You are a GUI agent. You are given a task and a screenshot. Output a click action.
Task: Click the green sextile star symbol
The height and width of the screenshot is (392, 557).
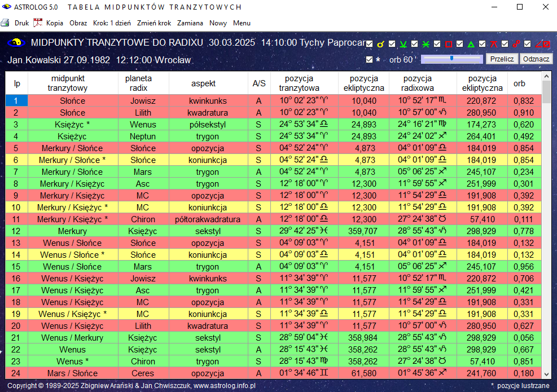426,44
